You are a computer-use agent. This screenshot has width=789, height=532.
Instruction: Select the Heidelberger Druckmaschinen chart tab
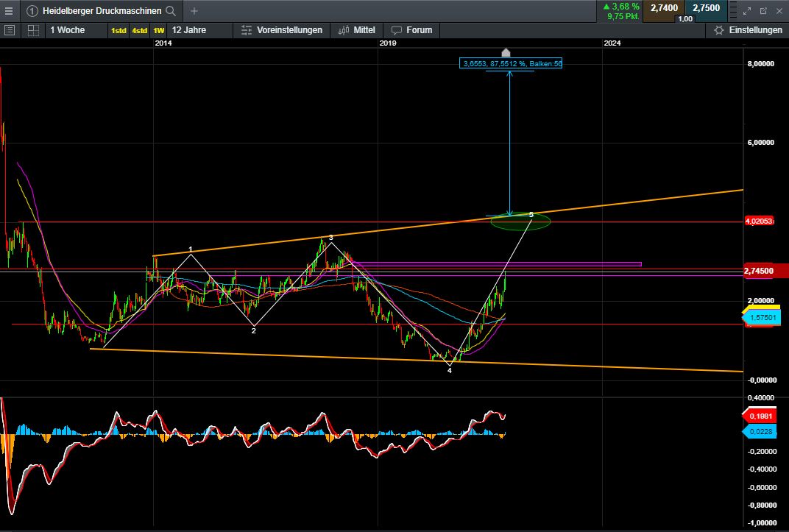tap(102, 10)
